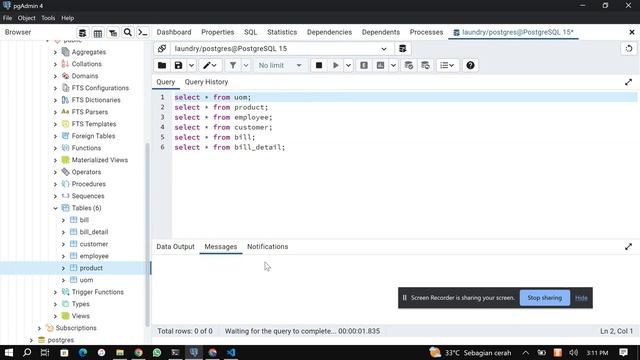Open the File menu

pyautogui.click(x=7, y=18)
